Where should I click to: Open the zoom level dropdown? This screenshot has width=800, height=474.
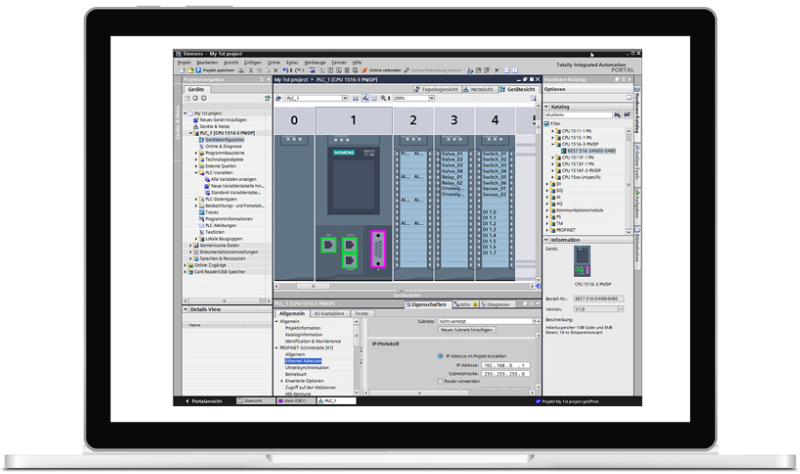(432, 98)
